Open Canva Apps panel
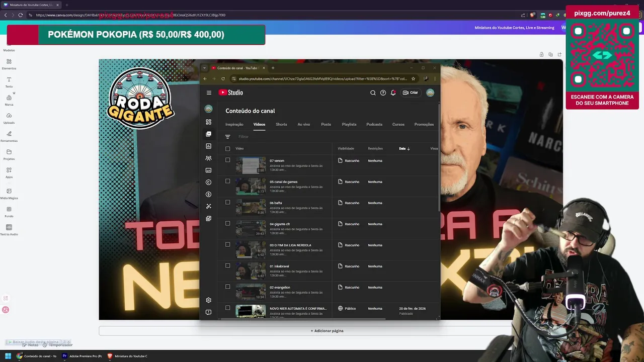Viewport: 644px width, 362px height. point(9,172)
